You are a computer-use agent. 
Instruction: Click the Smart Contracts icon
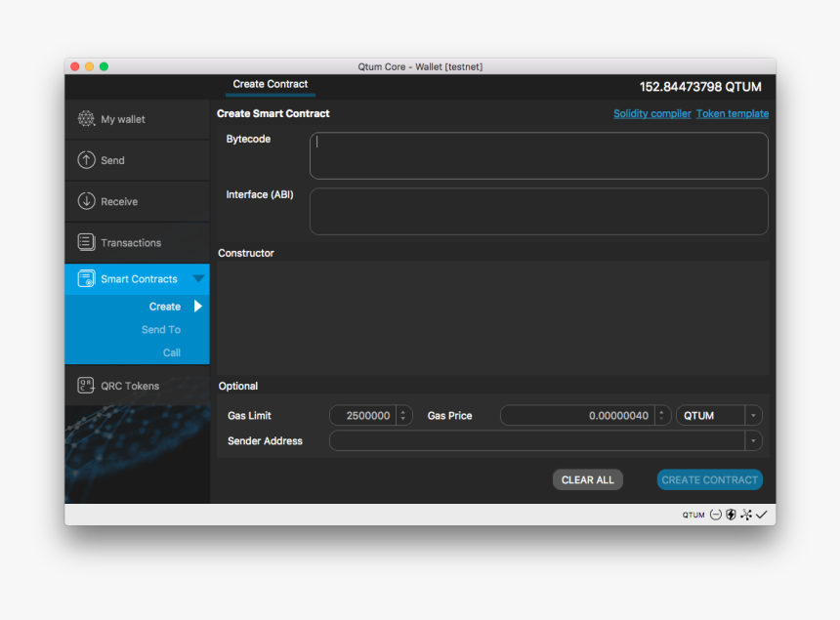(x=86, y=278)
